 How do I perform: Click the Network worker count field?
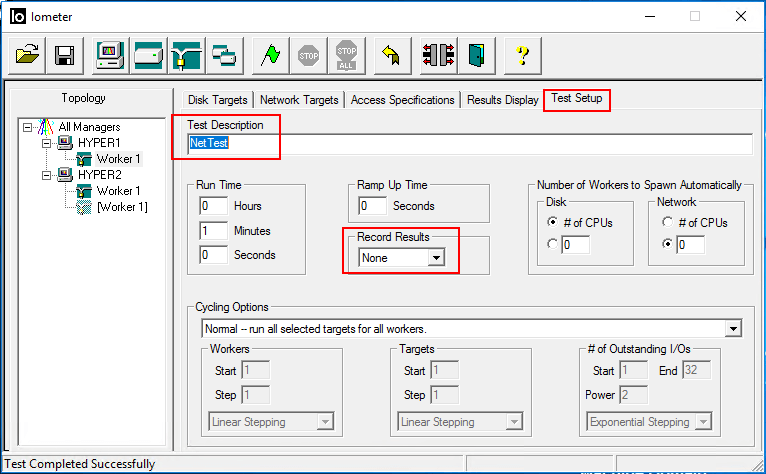point(691,244)
